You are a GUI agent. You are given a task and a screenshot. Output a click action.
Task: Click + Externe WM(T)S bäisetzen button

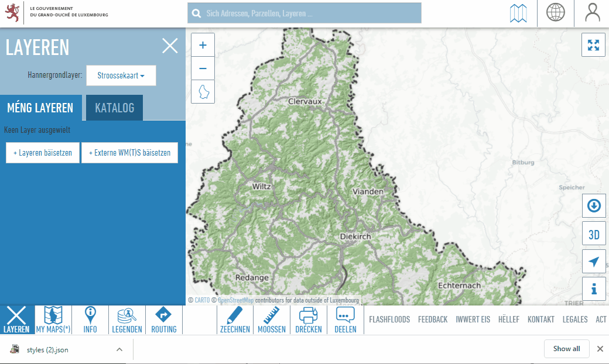[129, 153]
